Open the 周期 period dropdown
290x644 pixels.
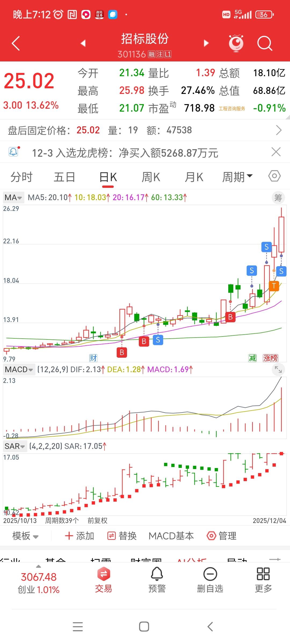click(x=238, y=177)
